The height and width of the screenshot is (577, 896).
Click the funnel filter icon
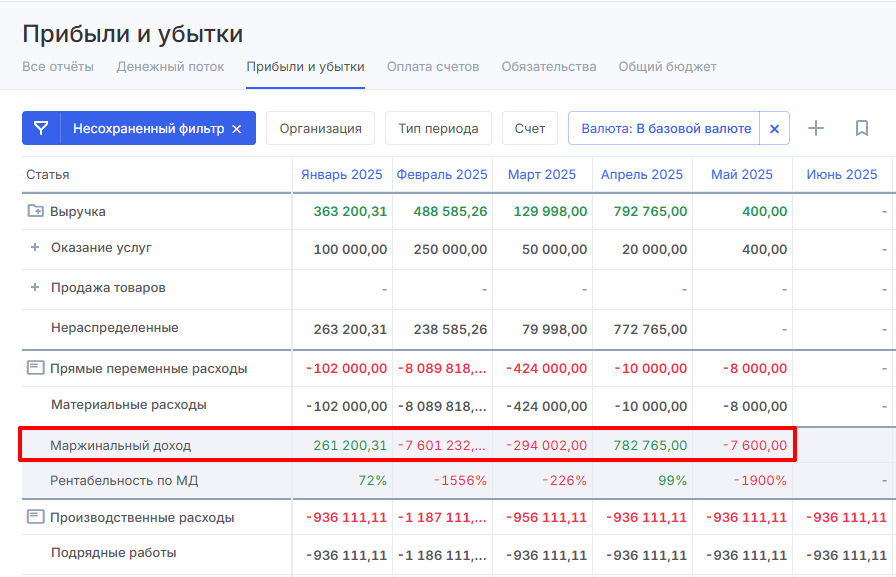(41, 128)
